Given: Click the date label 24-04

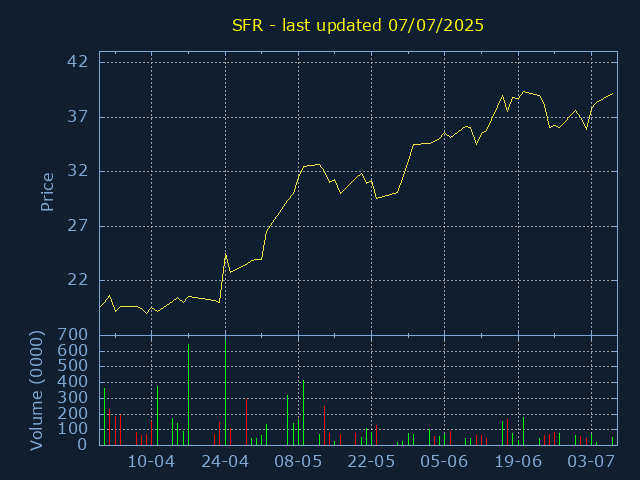Looking at the screenshot, I should [x=225, y=462].
